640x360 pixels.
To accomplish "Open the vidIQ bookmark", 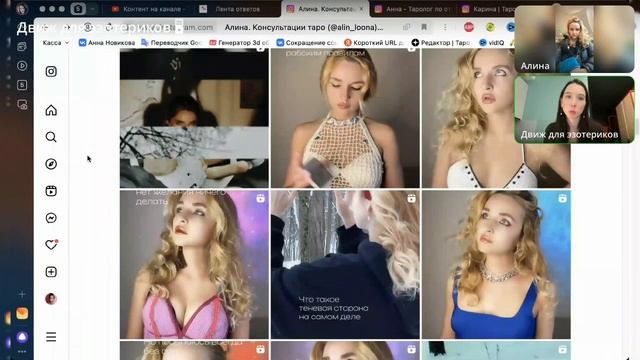I will click(x=492, y=42).
